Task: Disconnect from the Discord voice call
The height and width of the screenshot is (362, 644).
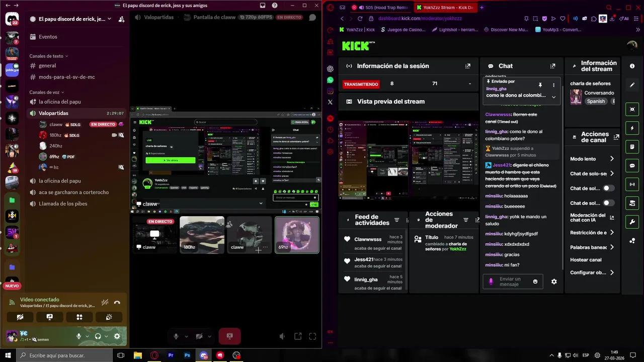Action: (117, 303)
